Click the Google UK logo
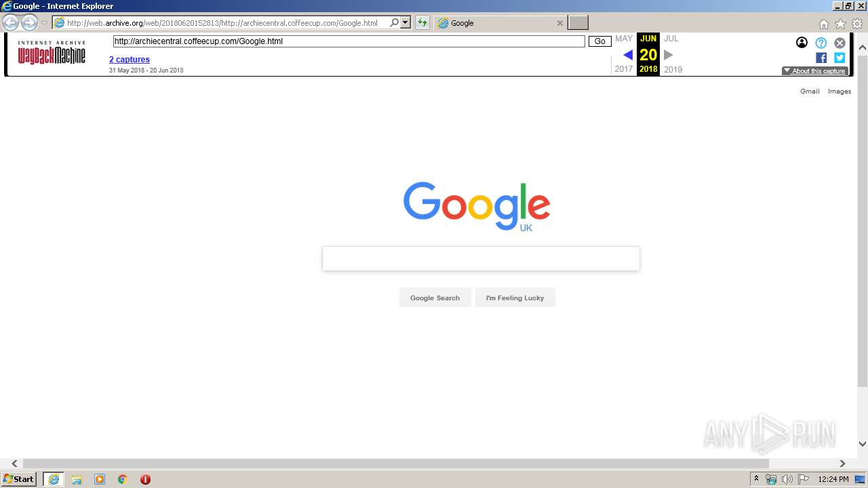 [477, 206]
